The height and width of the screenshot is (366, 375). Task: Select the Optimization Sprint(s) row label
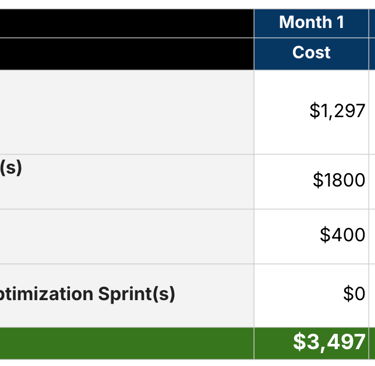click(87, 294)
